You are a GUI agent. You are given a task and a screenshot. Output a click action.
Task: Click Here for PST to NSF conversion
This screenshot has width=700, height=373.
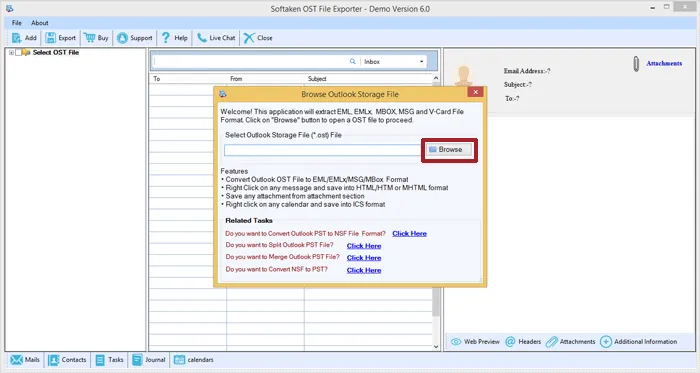(409, 233)
